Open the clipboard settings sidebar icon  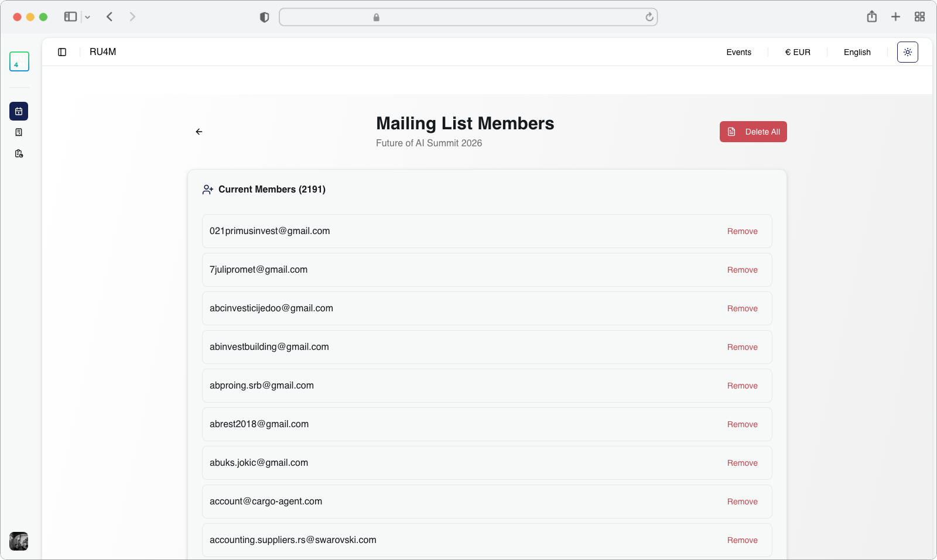pos(19,154)
